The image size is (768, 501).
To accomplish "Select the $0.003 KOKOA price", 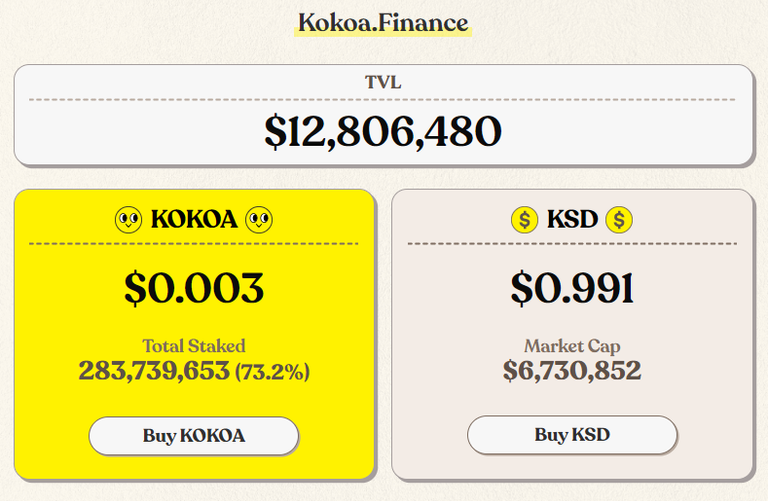I will pos(194,288).
